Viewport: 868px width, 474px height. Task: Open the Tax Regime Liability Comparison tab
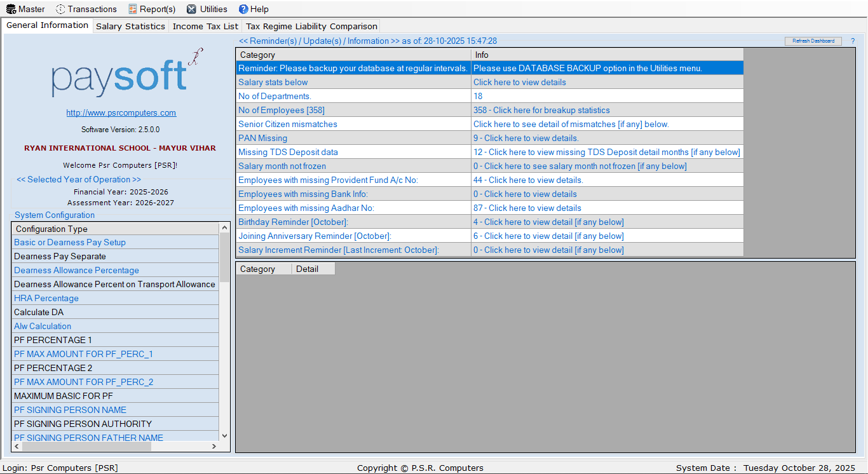tap(311, 26)
